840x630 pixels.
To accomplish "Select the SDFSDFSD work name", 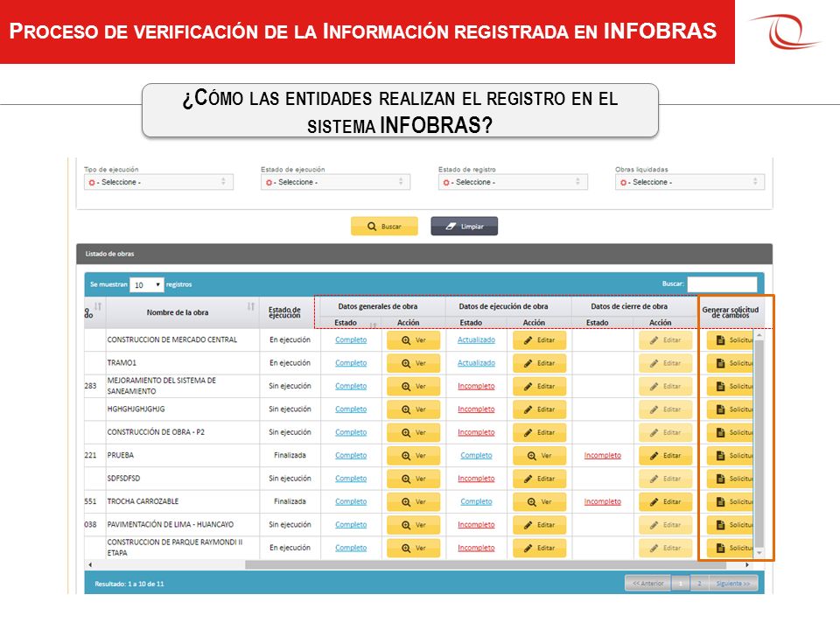I will tap(123, 479).
